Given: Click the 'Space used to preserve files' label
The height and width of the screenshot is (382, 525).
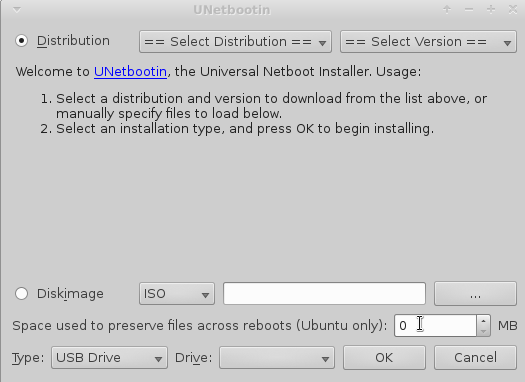Looking at the screenshot, I should tap(200, 325).
